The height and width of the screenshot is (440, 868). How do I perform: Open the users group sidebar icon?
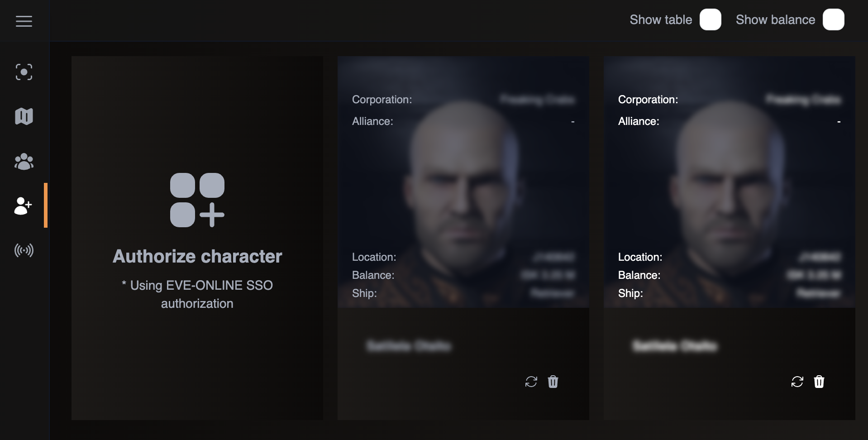(24, 161)
